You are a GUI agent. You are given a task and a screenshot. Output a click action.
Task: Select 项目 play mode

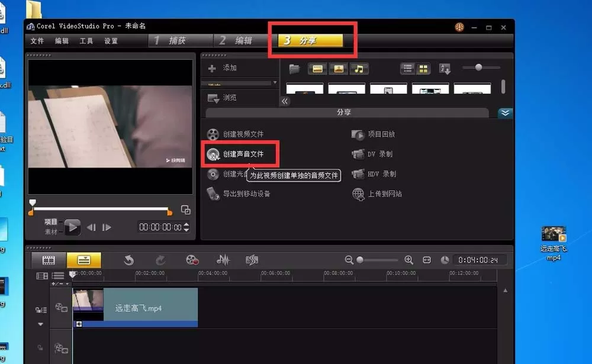tap(50, 222)
